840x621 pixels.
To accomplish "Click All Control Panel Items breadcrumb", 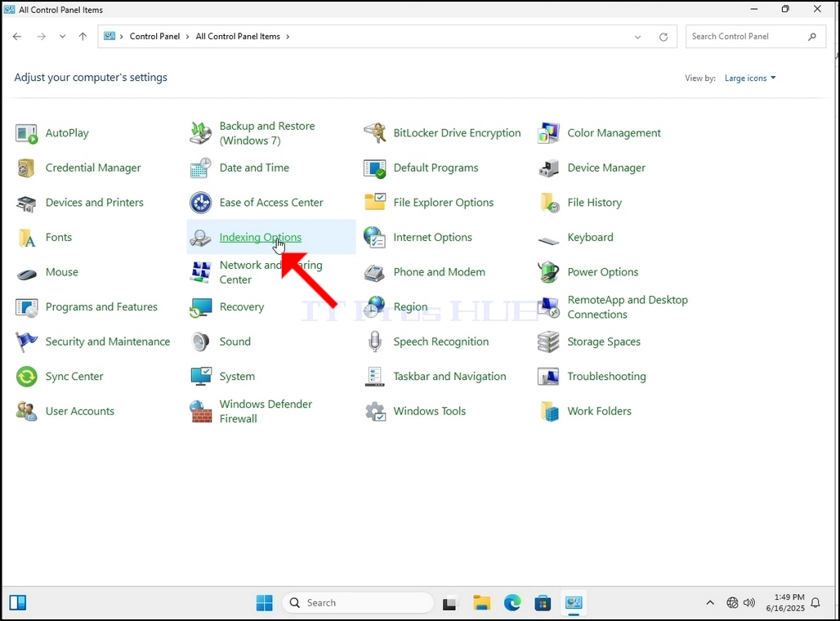I will (x=238, y=37).
